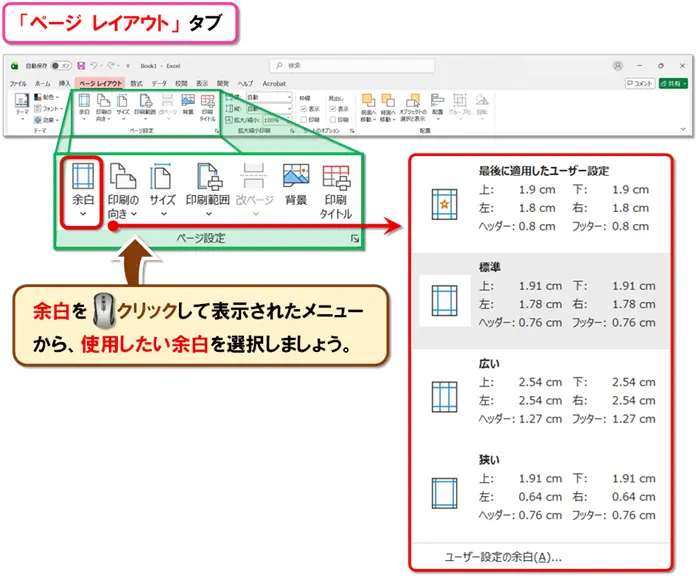Open the quick access toolbar customize arrow
700x580 pixels.
pos(128,66)
